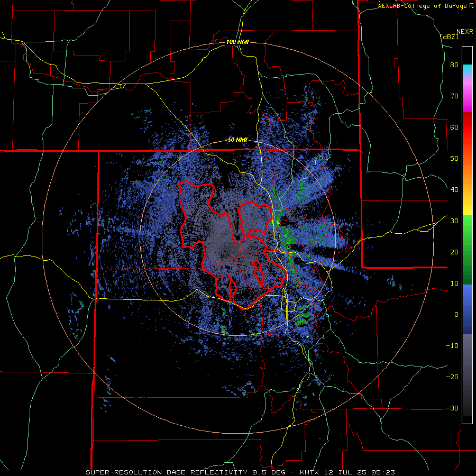
Task: Click the -20 value on the dBZ scale
Action: [452, 377]
